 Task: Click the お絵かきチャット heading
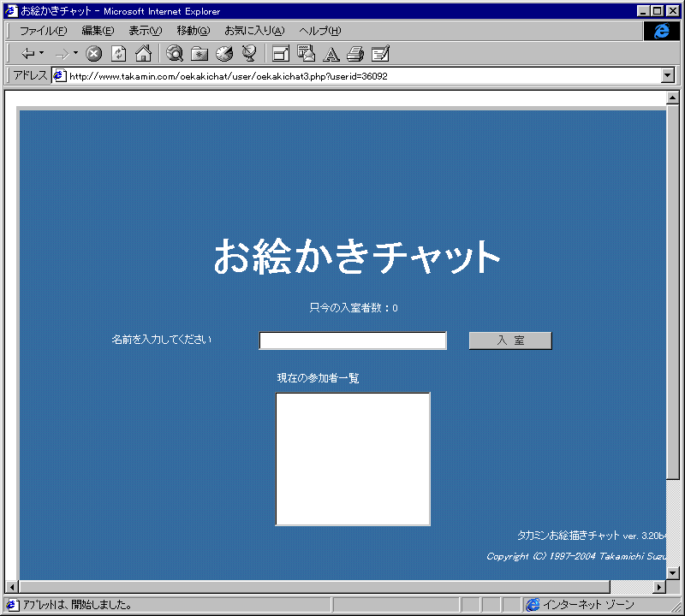tap(357, 257)
